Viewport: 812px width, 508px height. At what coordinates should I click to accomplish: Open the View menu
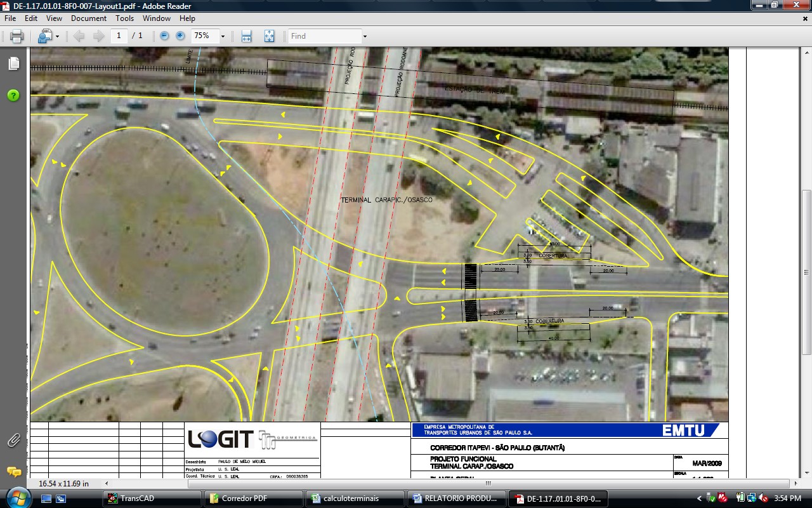pos(54,18)
